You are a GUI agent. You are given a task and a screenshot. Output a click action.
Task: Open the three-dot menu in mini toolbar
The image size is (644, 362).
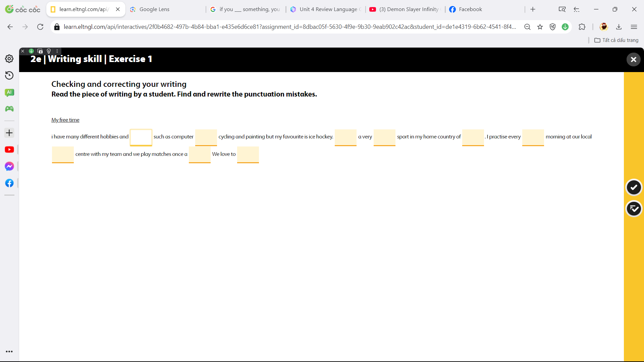(x=57, y=51)
